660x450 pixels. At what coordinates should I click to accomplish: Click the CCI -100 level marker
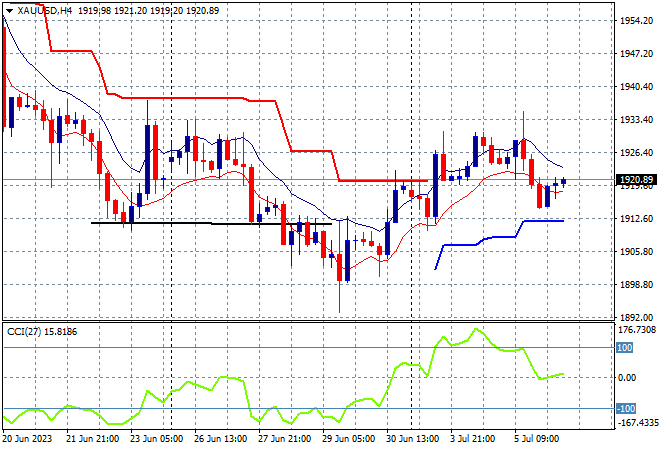626,408
